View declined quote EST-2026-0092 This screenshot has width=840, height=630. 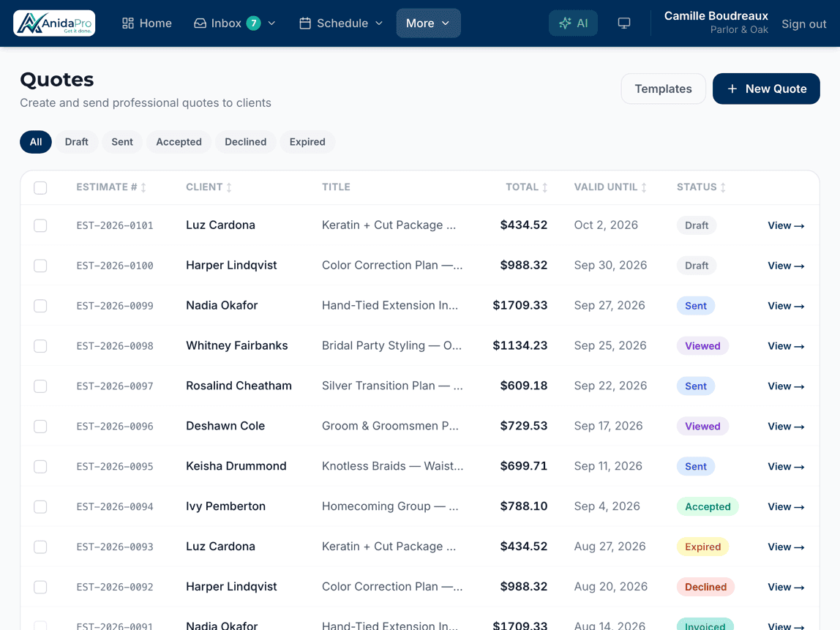[x=786, y=587]
